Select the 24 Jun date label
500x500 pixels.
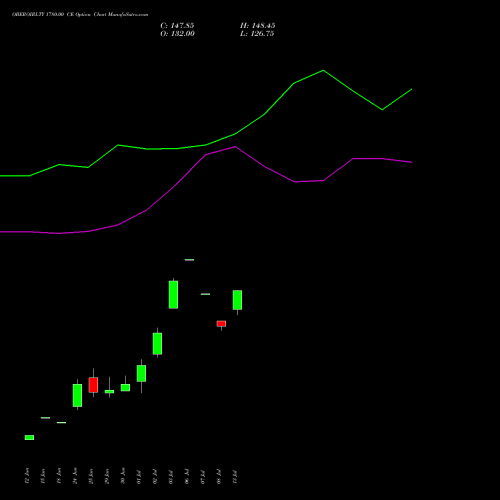75,476
